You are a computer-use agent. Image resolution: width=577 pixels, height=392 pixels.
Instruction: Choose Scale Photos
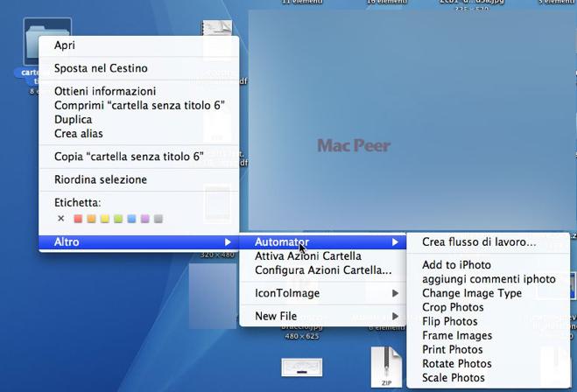[x=489, y=378]
